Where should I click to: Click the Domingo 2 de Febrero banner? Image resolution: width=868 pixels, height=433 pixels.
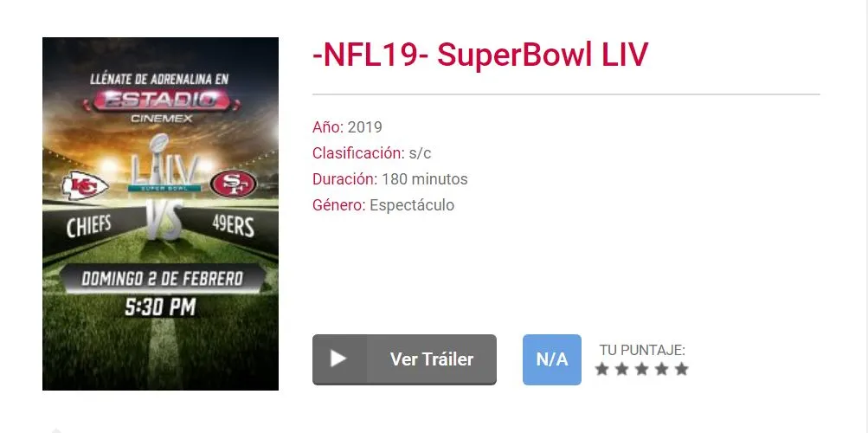coord(162,278)
